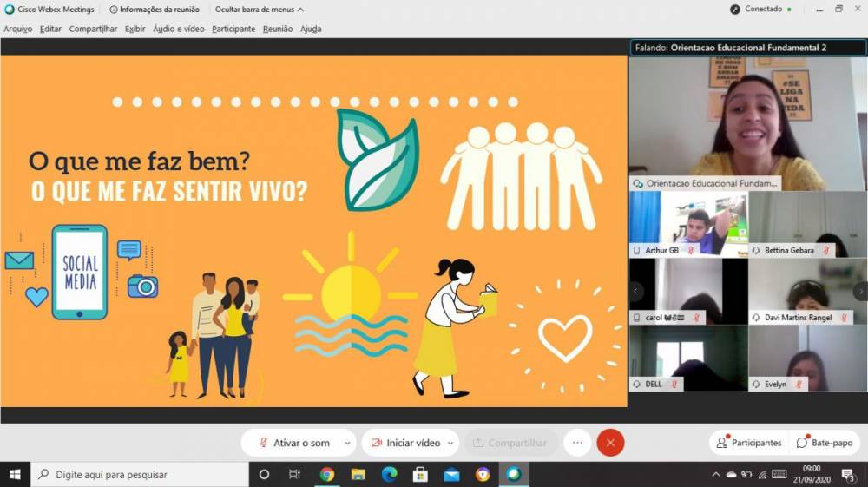
Task: Start camera with Iniciar vídeo
Action: coord(405,443)
